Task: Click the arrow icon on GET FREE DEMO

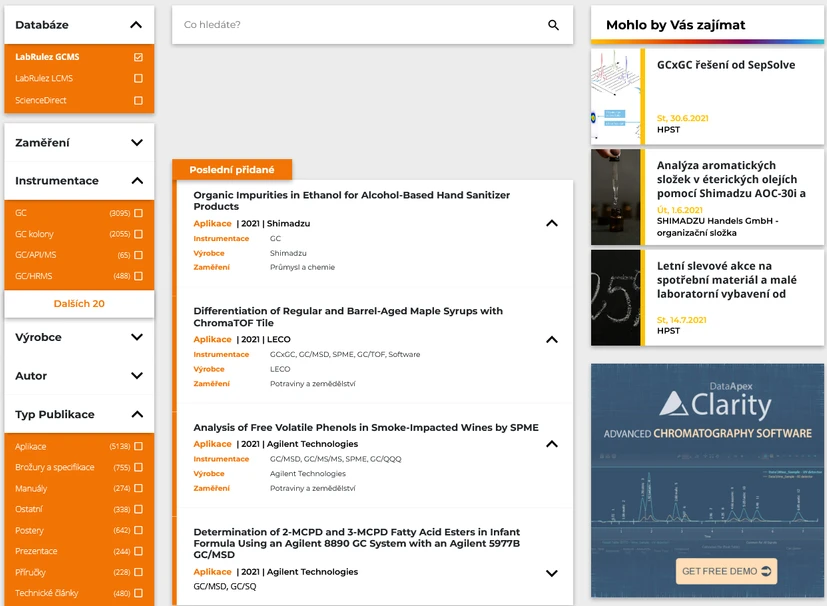Action: pos(766,571)
